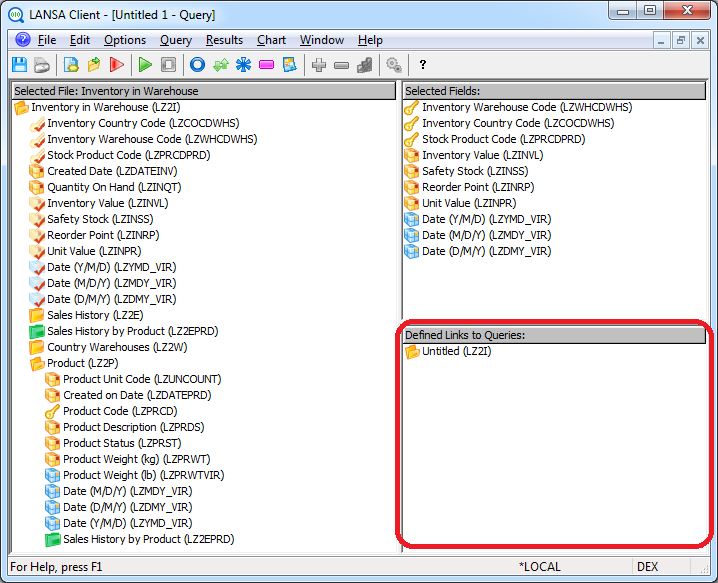Viewport: 718px width, 583px height.
Task: Click the grey stacked blocks icon
Action: coord(364,65)
